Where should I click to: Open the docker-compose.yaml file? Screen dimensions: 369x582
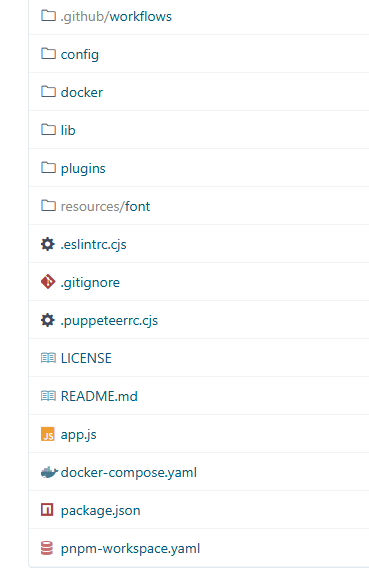coord(129,473)
